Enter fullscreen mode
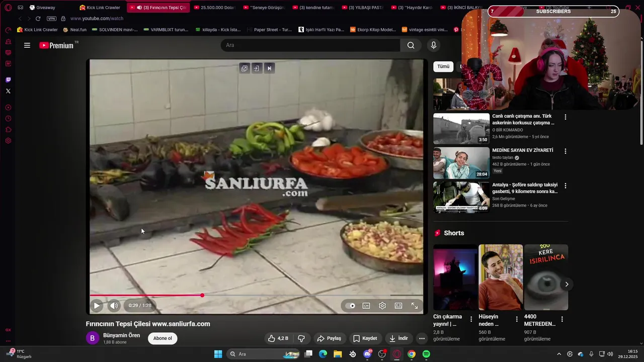 click(x=415, y=305)
